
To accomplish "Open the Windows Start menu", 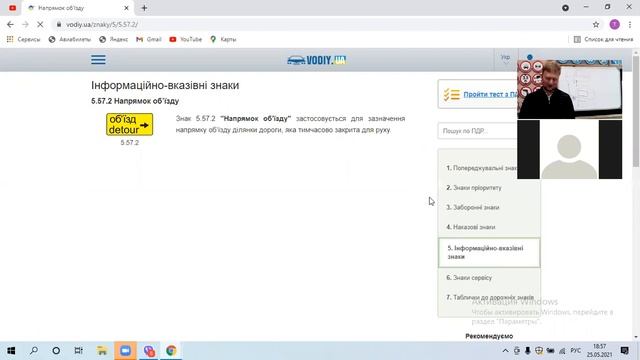I will [x=11, y=351].
